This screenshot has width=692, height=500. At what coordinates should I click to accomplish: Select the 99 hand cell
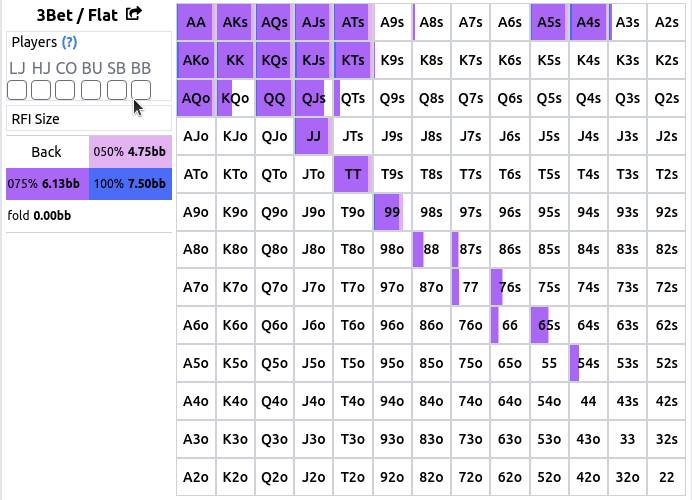click(392, 212)
